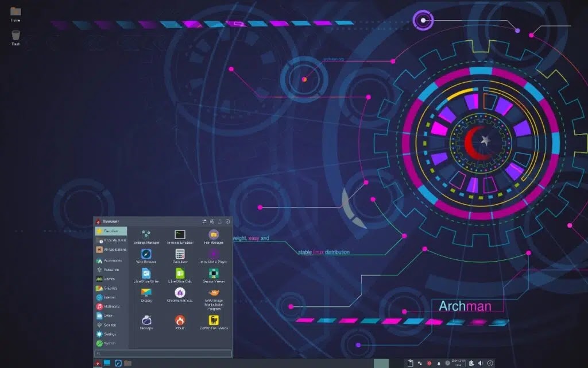Open File Manager in the favorites grid
The height and width of the screenshot is (368, 588).
click(214, 237)
